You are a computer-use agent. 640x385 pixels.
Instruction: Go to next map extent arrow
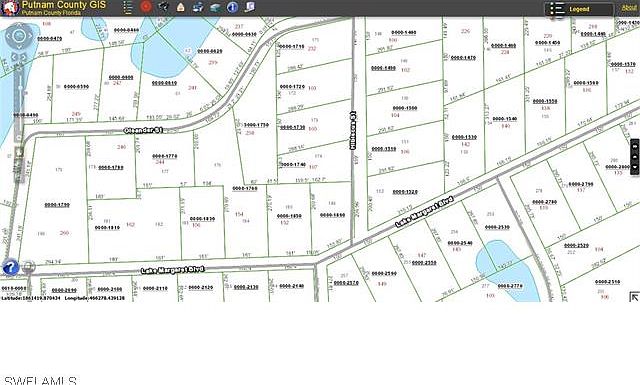(x=24, y=57)
